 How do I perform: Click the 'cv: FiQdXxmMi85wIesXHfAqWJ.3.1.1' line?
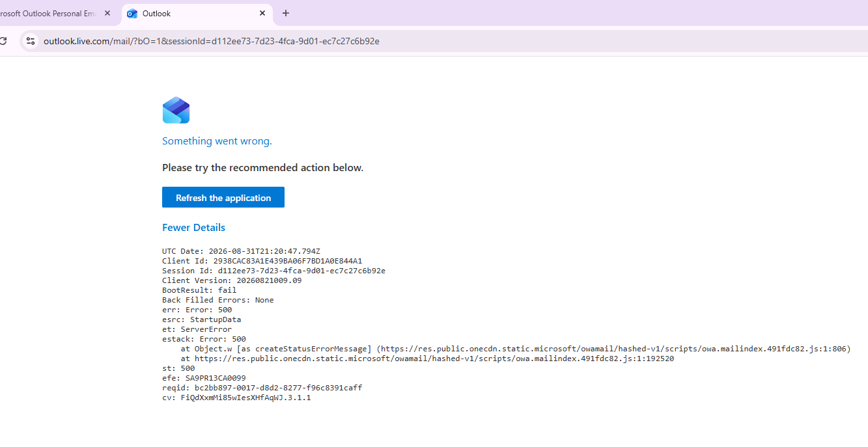tap(236, 398)
